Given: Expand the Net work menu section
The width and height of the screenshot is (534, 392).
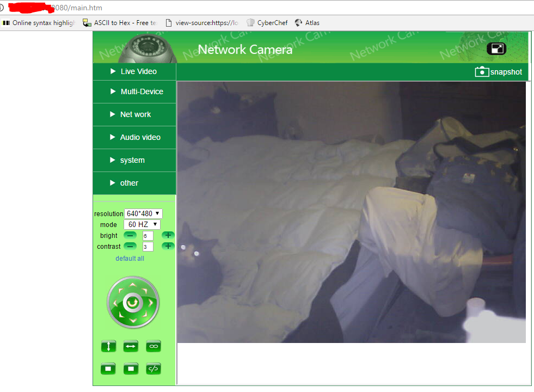Looking at the screenshot, I should [135, 114].
